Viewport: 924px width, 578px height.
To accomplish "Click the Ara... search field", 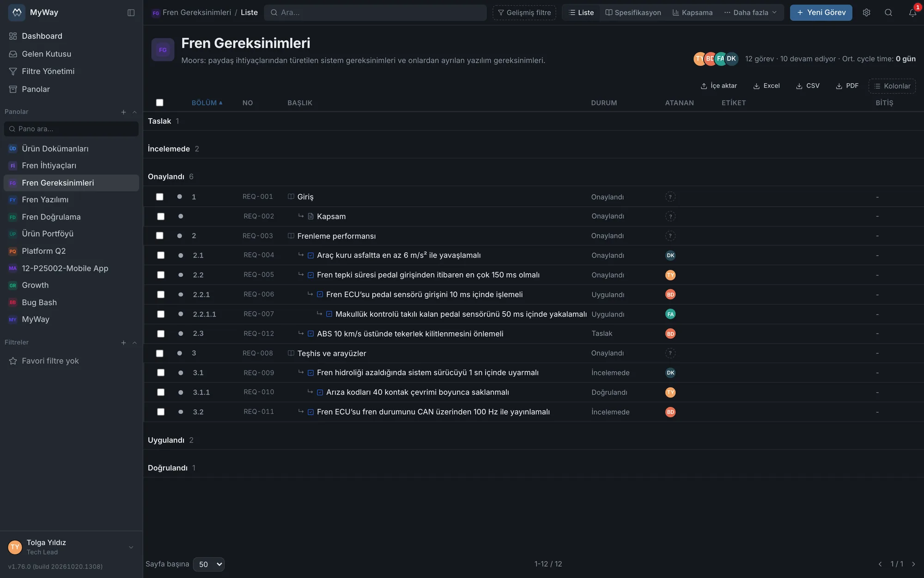I will click(x=375, y=12).
